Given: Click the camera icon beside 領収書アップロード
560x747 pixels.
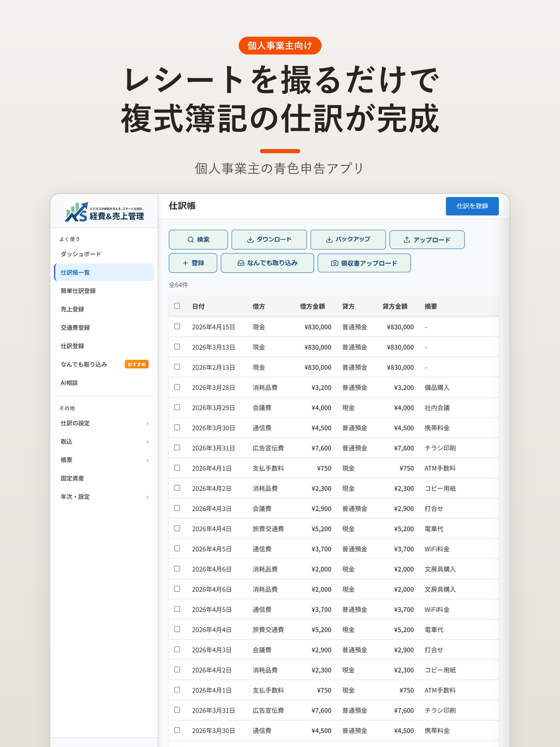Looking at the screenshot, I should click(335, 263).
